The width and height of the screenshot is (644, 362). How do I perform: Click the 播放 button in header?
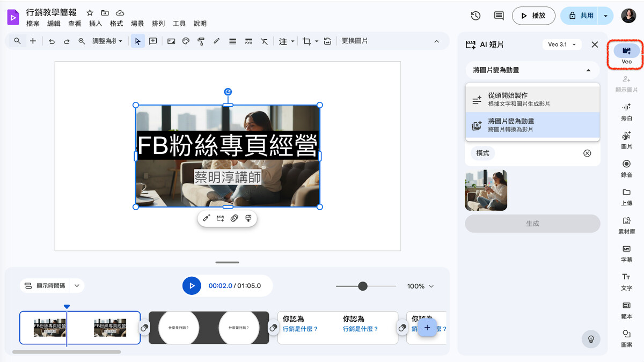point(533,16)
